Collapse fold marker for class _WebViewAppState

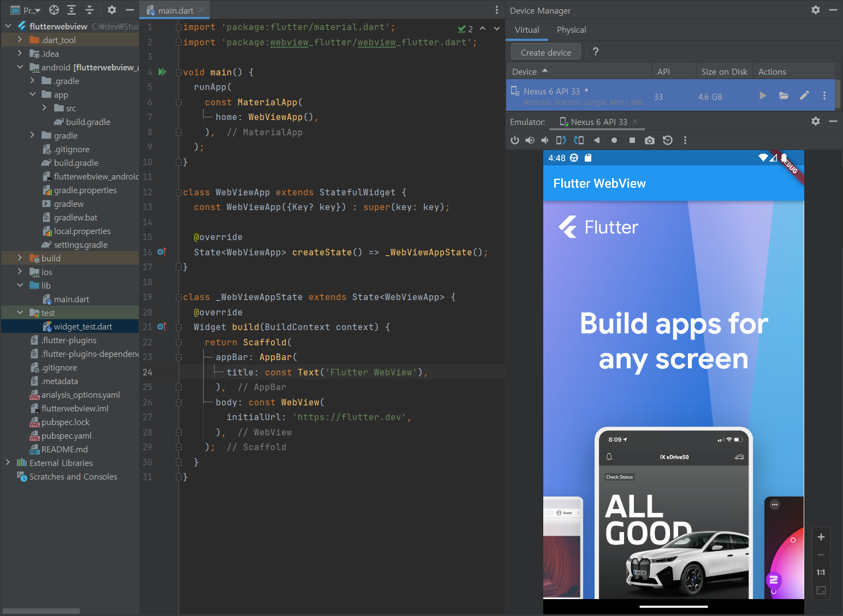(x=179, y=297)
